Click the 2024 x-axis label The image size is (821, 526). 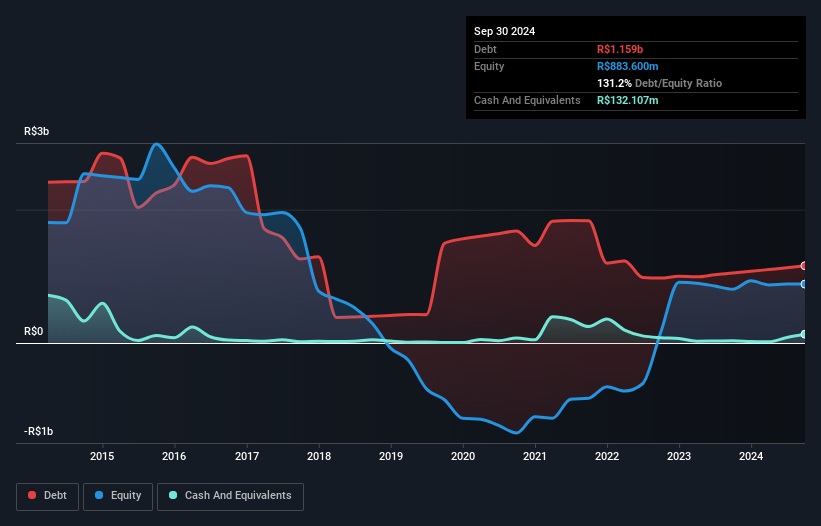click(751, 456)
